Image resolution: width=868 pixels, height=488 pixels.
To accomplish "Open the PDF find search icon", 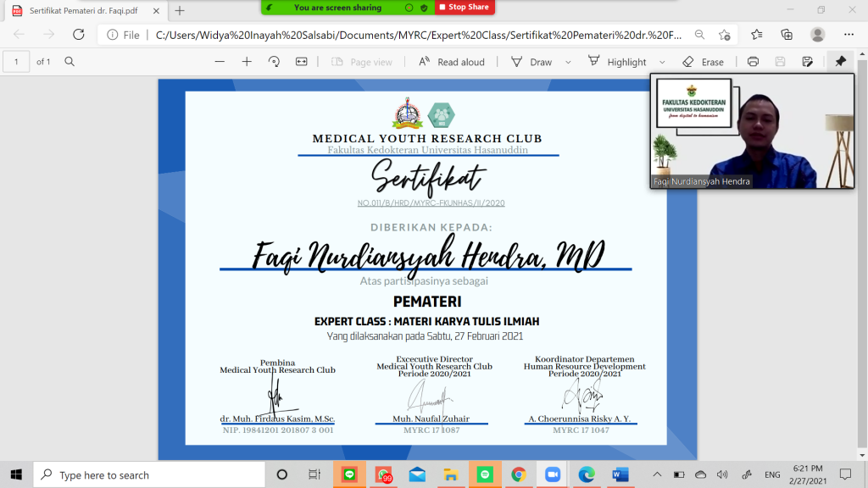I will 70,61.
